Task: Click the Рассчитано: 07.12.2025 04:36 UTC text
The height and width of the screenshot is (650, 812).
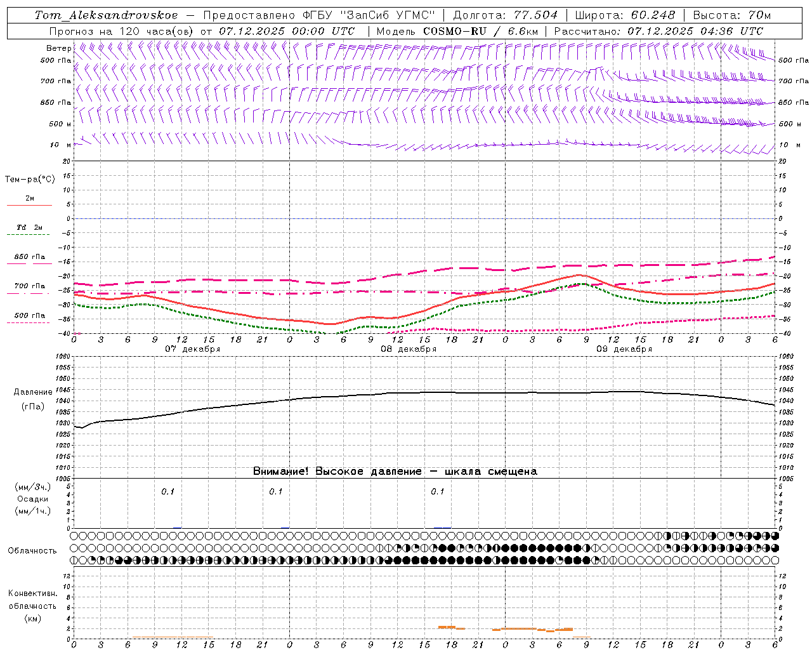Action: tap(658, 31)
